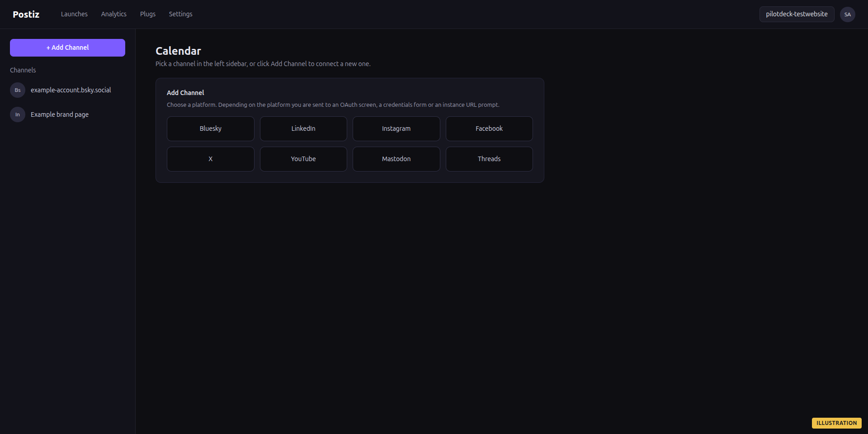Pick the X platform button
Viewport: 868px width, 434px height.
pyautogui.click(x=211, y=159)
